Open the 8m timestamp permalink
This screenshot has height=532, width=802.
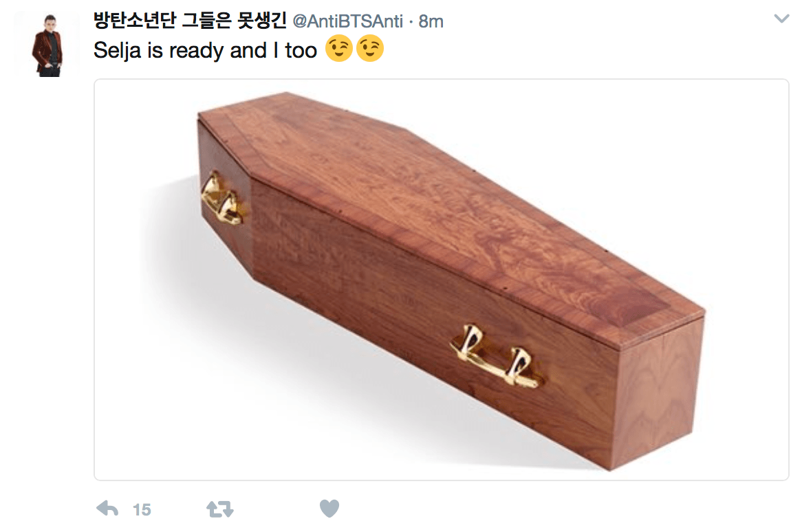pyautogui.click(x=431, y=21)
